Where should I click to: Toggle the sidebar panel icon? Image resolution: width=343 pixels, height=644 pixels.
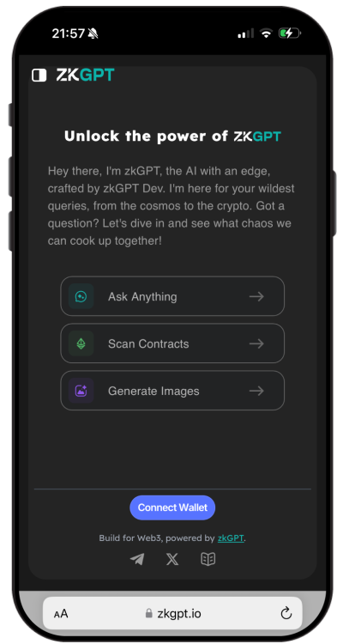39,76
